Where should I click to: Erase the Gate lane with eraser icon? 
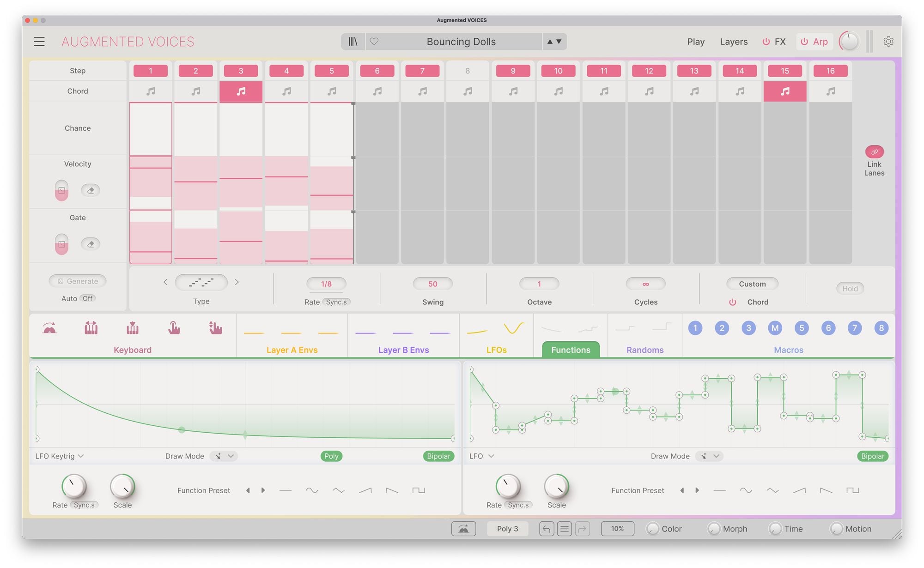click(91, 244)
